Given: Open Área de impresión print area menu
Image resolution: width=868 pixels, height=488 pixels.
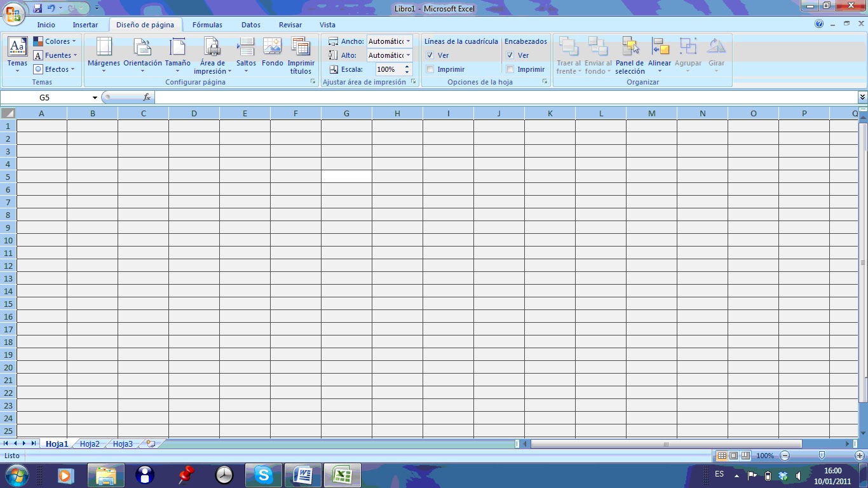Looking at the screenshot, I should click(x=212, y=56).
